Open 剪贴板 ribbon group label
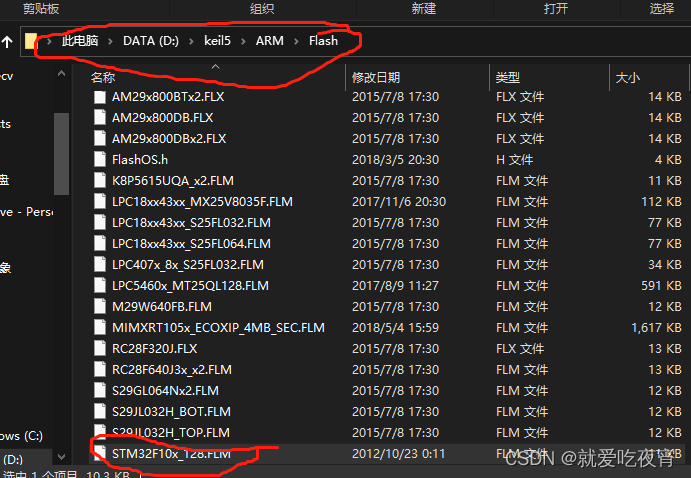Screen dimensions: 691x478 41,8
